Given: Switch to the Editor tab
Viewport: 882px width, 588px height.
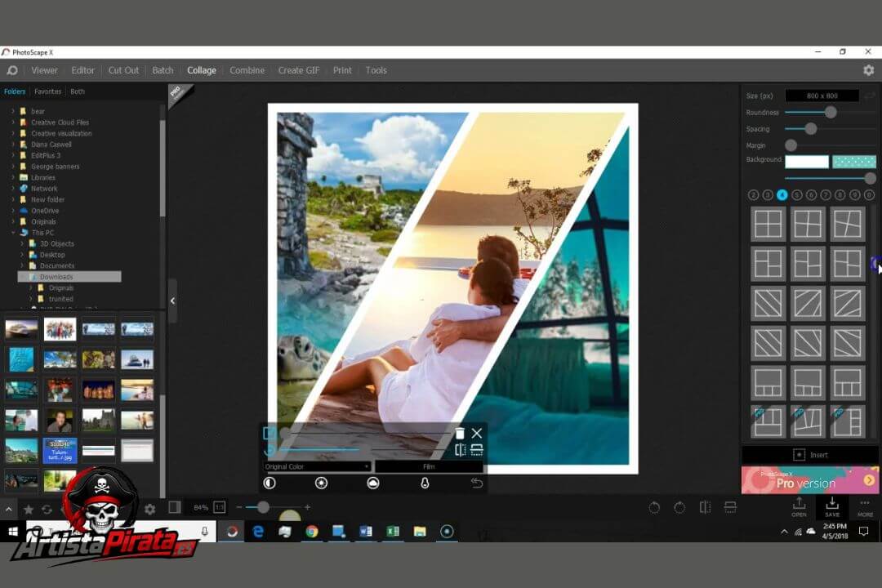Looking at the screenshot, I should (x=82, y=70).
